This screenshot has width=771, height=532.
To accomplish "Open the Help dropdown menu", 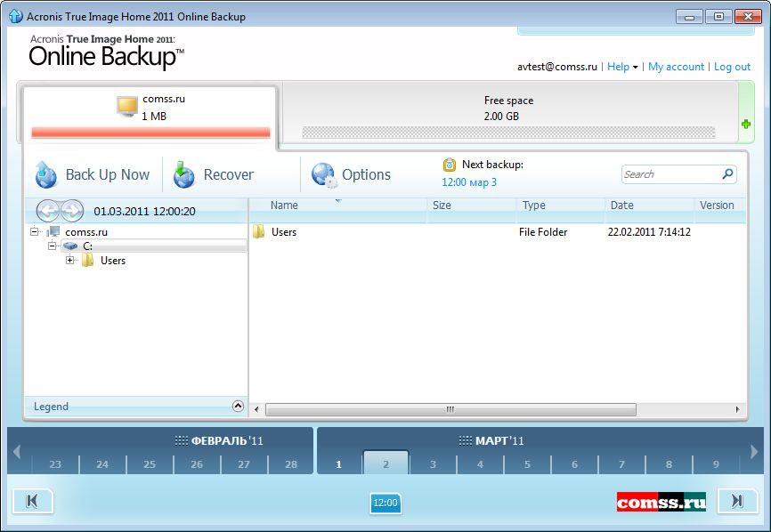I will click(622, 67).
